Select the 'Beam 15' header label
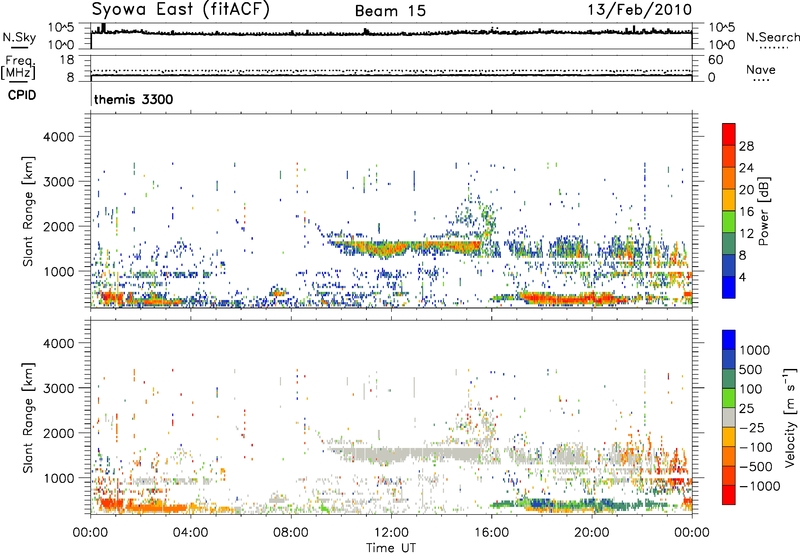 (390, 11)
